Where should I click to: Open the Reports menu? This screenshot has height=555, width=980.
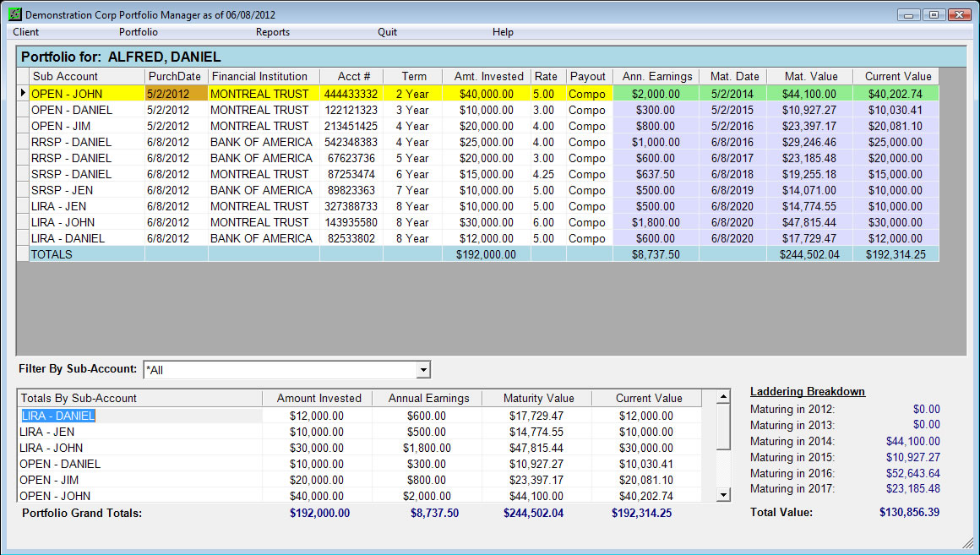pos(273,32)
